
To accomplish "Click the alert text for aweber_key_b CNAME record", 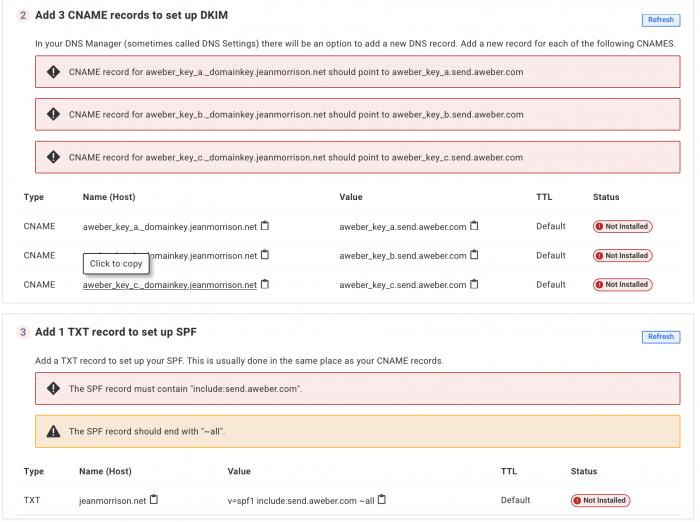I will (296, 114).
